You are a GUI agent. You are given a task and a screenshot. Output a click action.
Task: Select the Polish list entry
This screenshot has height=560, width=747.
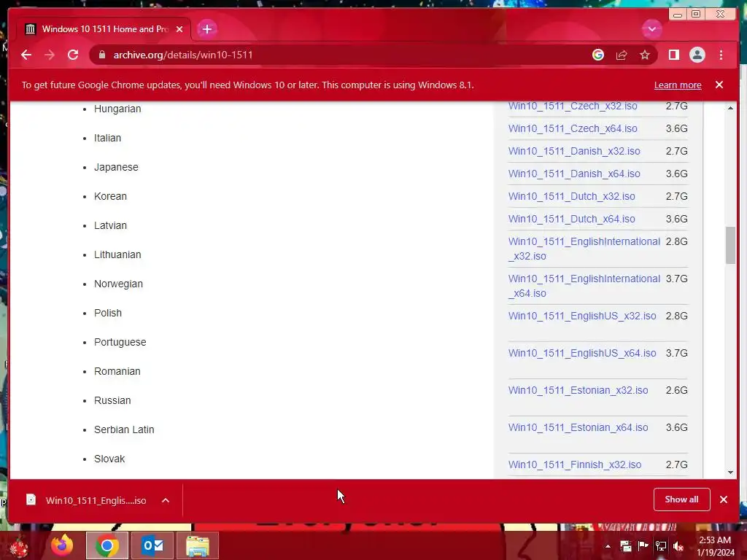(x=108, y=313)
